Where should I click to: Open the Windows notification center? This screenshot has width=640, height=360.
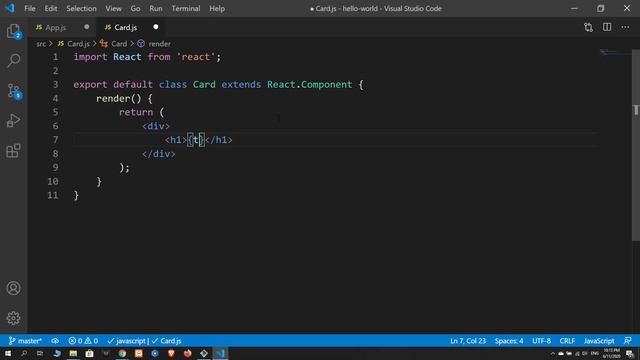click(x=630, y=353)
